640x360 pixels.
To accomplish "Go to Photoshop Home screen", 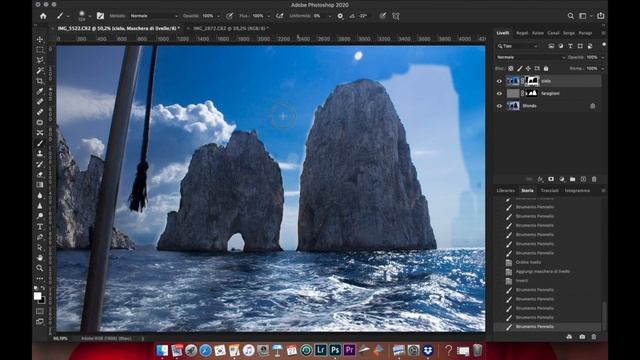I will click(43, 16).
